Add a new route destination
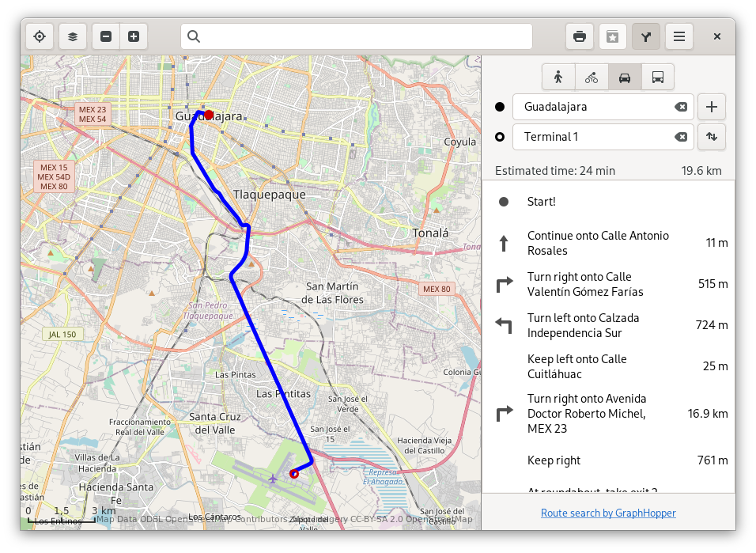 click(x=712, y=107)
